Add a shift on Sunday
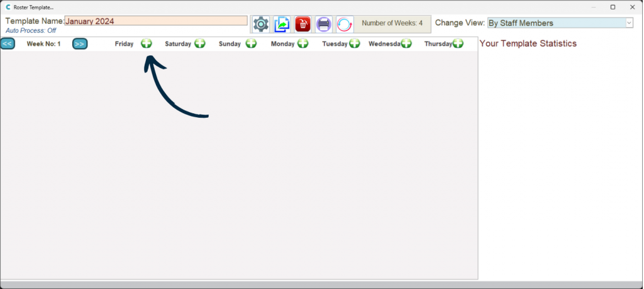The image size is (644, 289). (x=251, y=43)
